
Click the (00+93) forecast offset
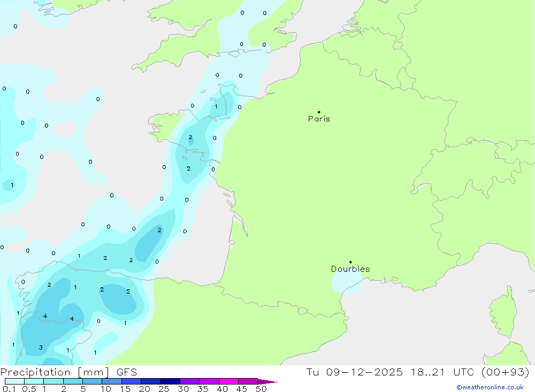[x=506, y=372]
